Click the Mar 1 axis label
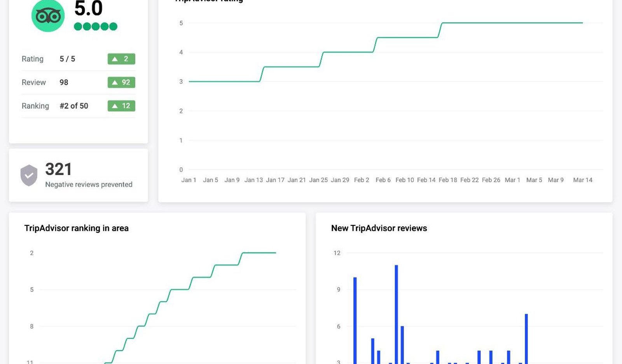 pyautogui.click(x=512, y=180)
